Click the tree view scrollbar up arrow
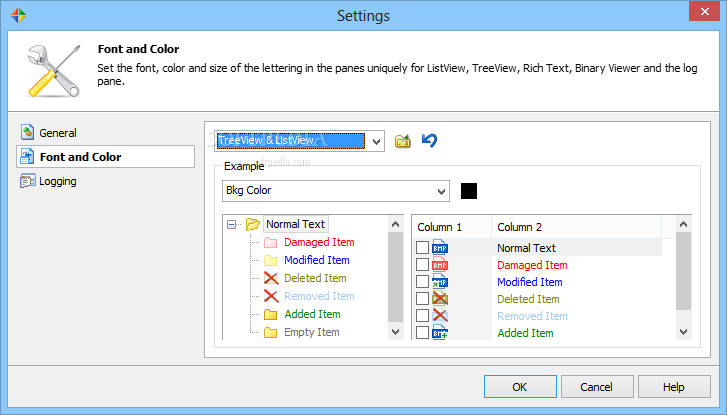Viewport: 727px width, 415px height. pos(395,224)
